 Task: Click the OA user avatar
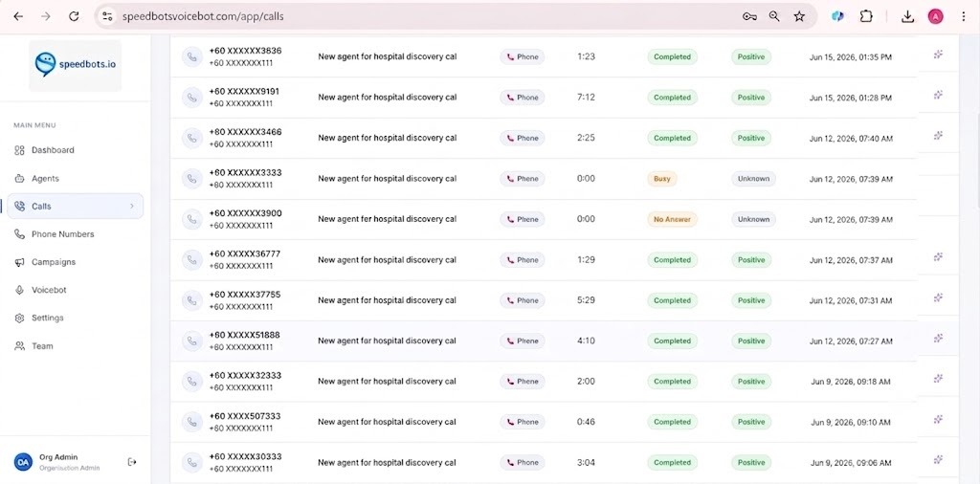(x=23, y=462)
